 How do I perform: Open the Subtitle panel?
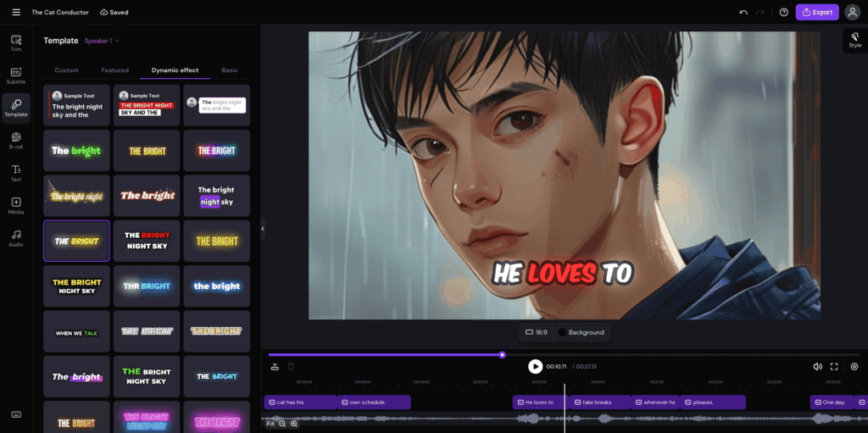15,75
